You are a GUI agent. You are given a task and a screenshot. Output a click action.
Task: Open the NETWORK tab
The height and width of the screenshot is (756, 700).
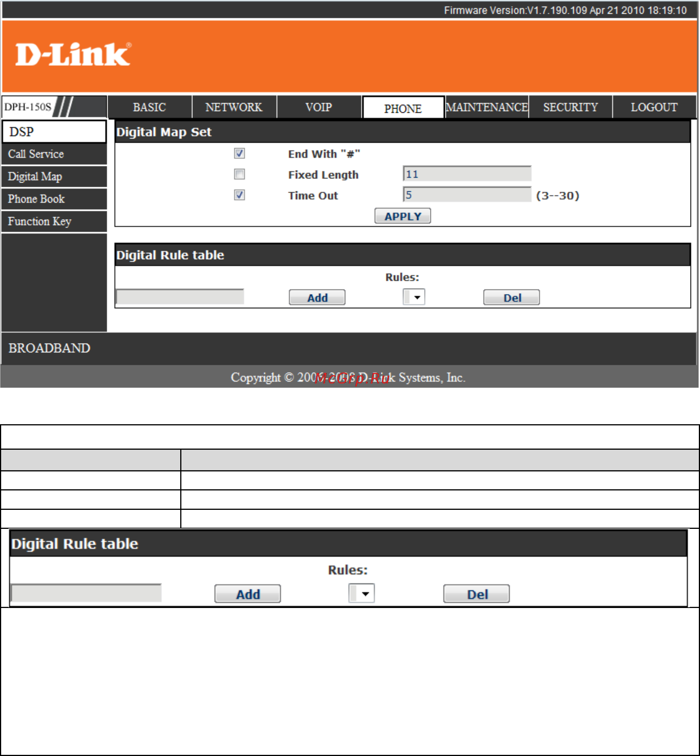pyautogui.click(x=234, y=107)
